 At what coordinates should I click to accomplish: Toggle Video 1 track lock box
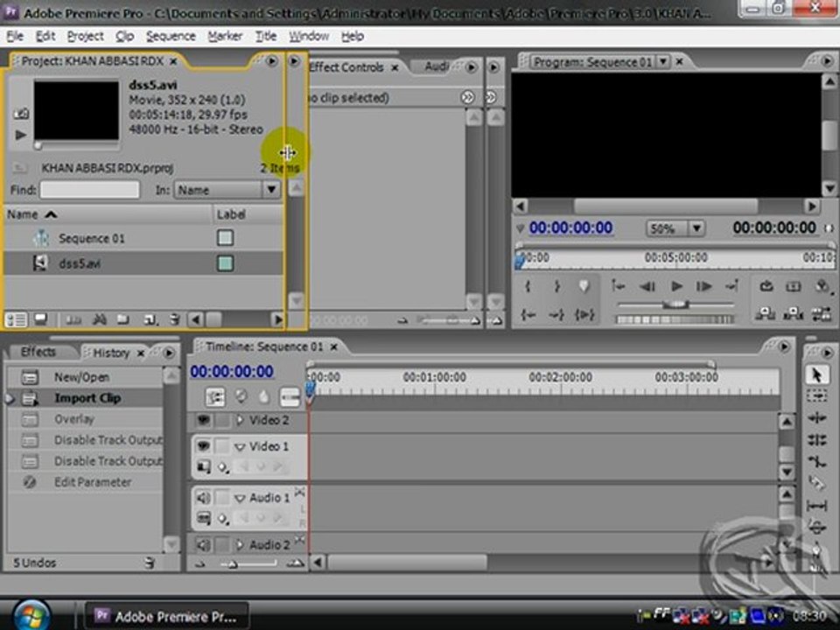(221, 446)
